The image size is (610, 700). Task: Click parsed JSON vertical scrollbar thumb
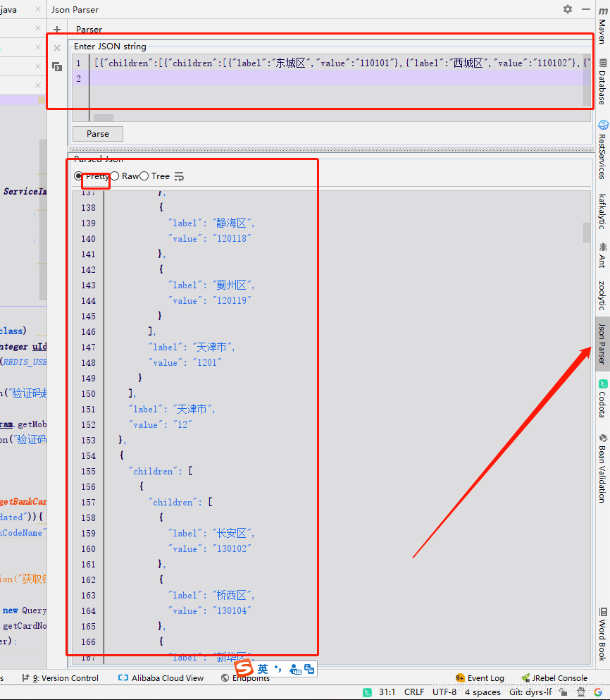586,232
